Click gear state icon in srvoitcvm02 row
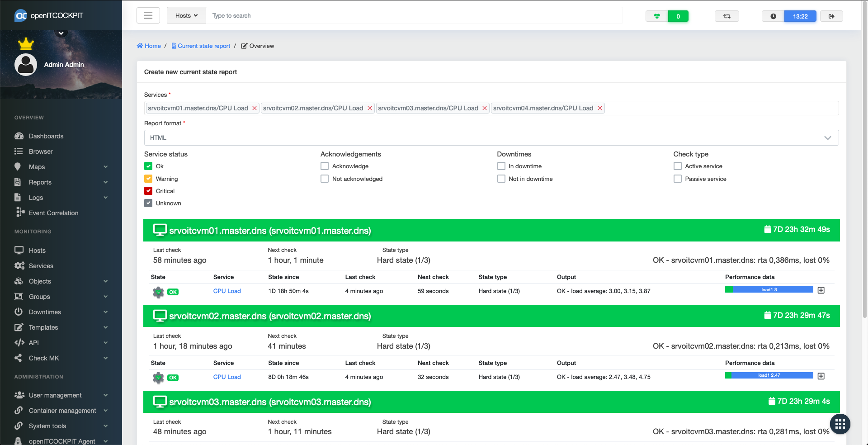868x445 pixels. (x=158, y=378)
